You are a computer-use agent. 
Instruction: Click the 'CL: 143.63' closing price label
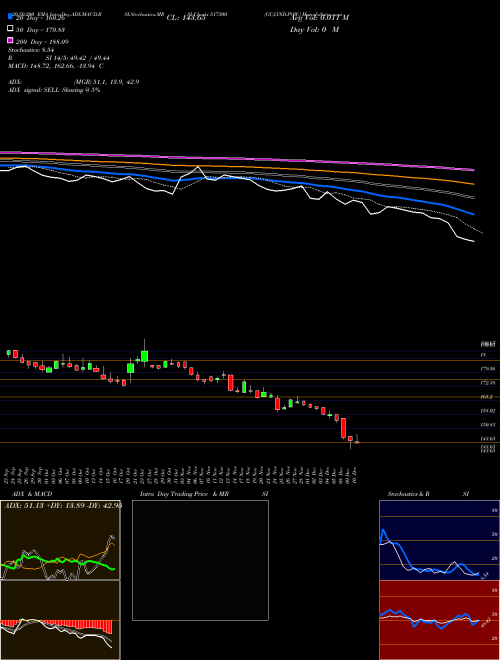[x=186, y=18]
